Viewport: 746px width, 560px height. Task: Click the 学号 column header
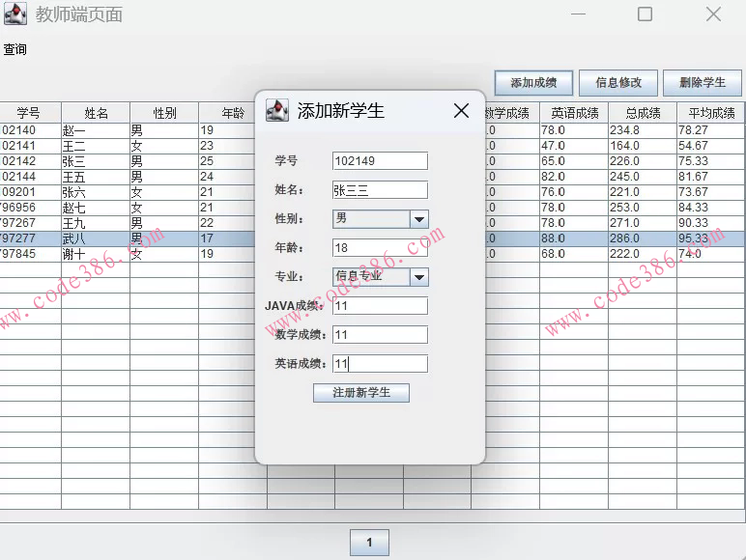(x=30, y=113)
